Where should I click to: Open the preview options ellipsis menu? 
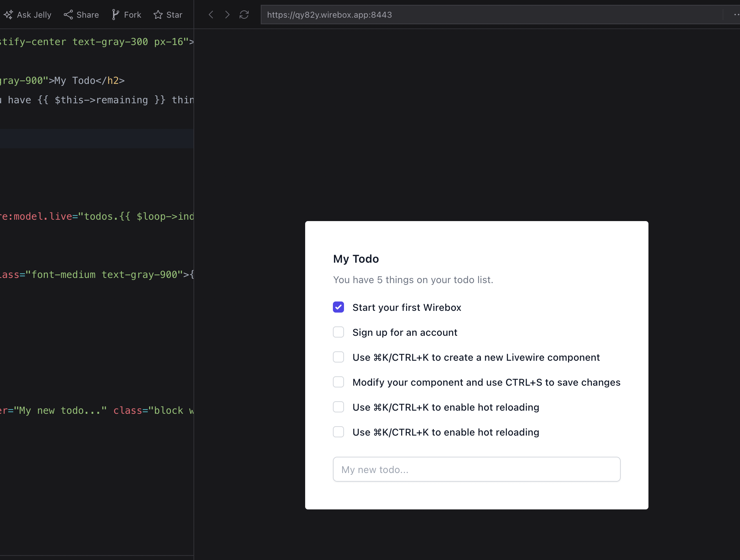pyautogui.click(x=737, y=15)
